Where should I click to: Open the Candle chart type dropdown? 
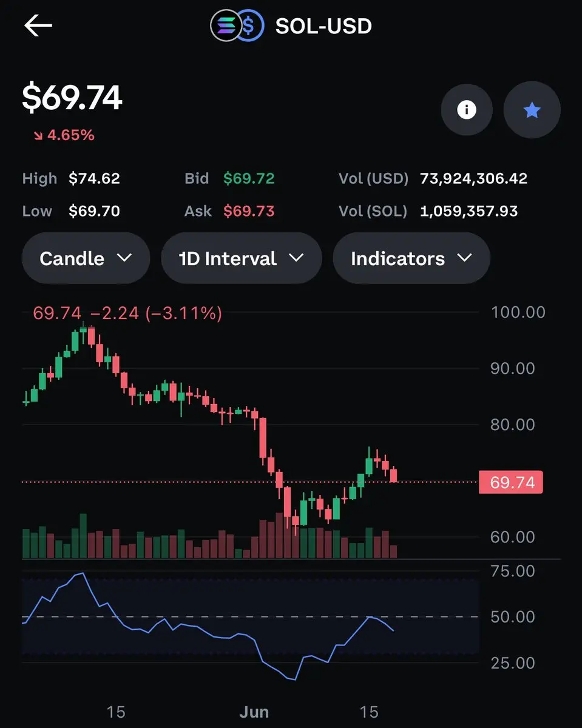point(86,258)
